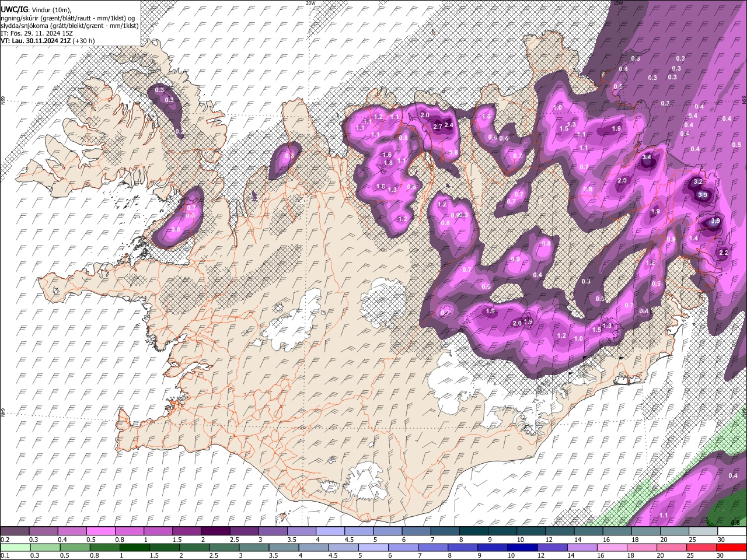Pick the lower scale swatch starting at 3

(253, 547)
